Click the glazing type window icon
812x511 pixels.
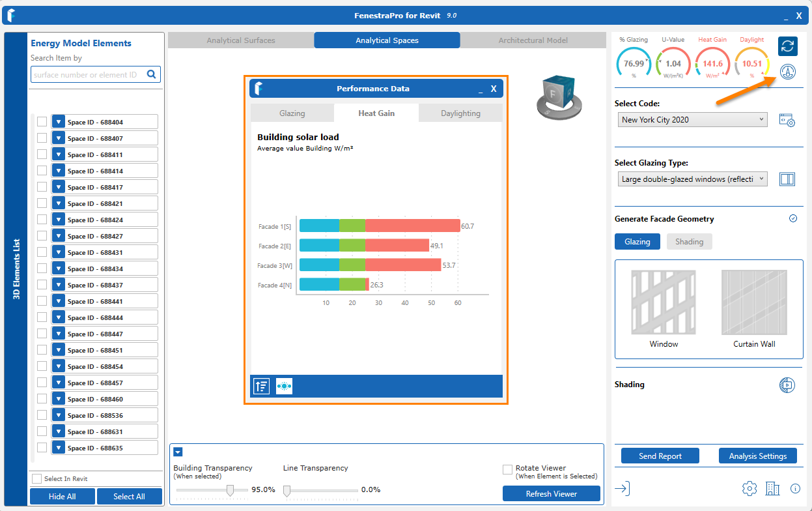click(787, 179)
